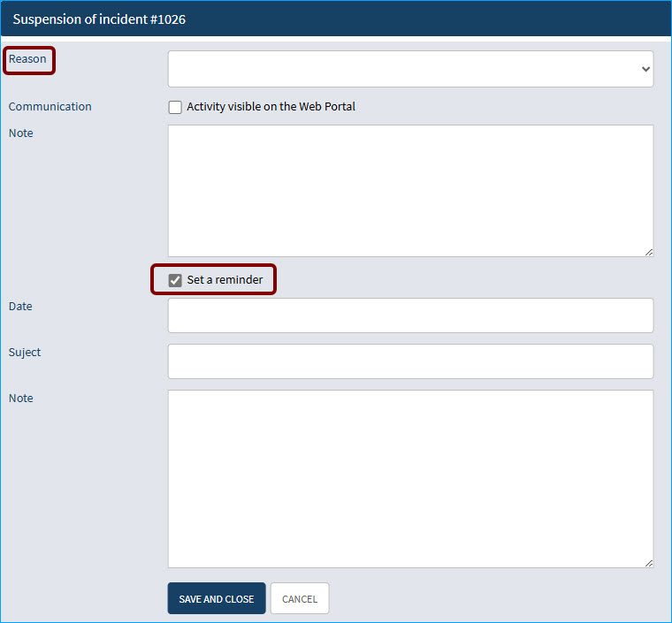Click Activity visible on the Web Portal text
This screenshot has width=672, height=623.
tap(271, 107)
